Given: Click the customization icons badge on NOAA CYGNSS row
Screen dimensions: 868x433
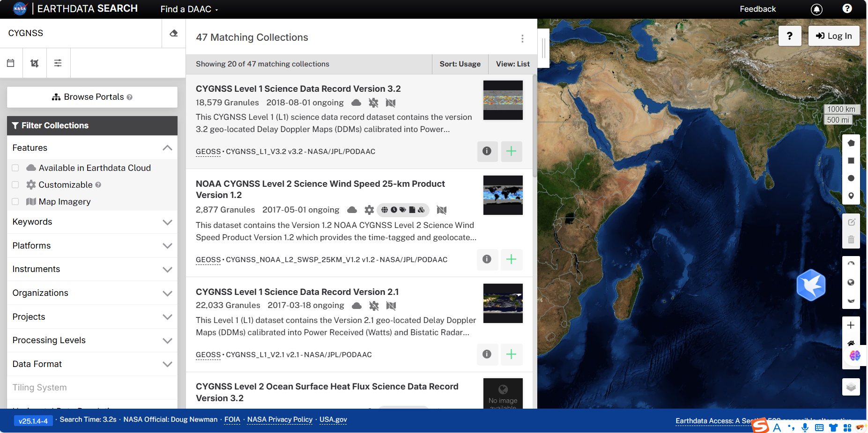Looking at the screenshot, I should (403, 210).
